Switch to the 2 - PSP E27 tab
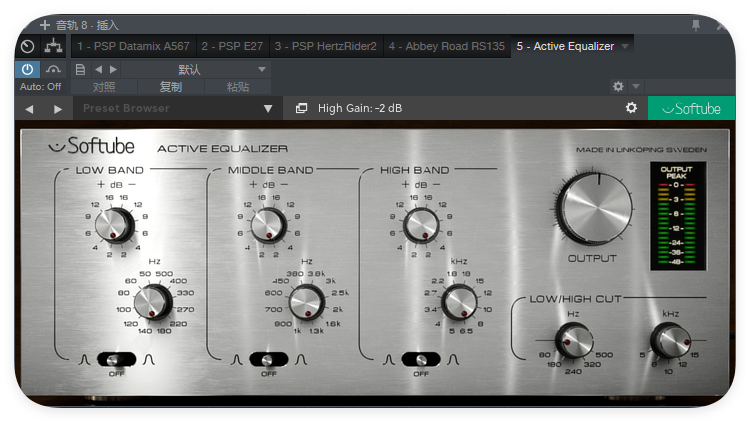 [x=232, y=46]
